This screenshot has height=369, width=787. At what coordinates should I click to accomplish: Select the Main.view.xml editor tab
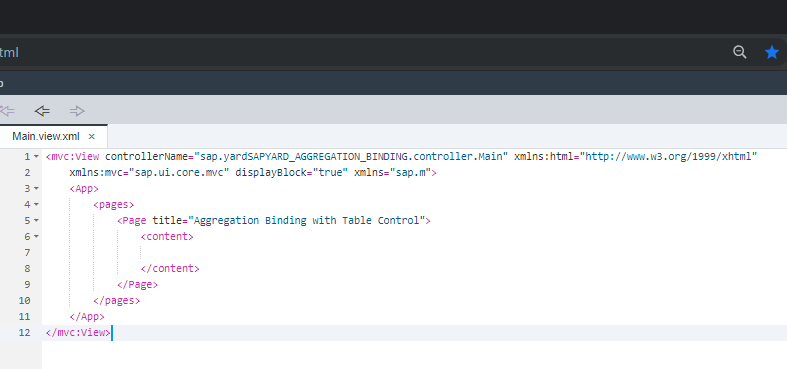[x=46, y=137]
